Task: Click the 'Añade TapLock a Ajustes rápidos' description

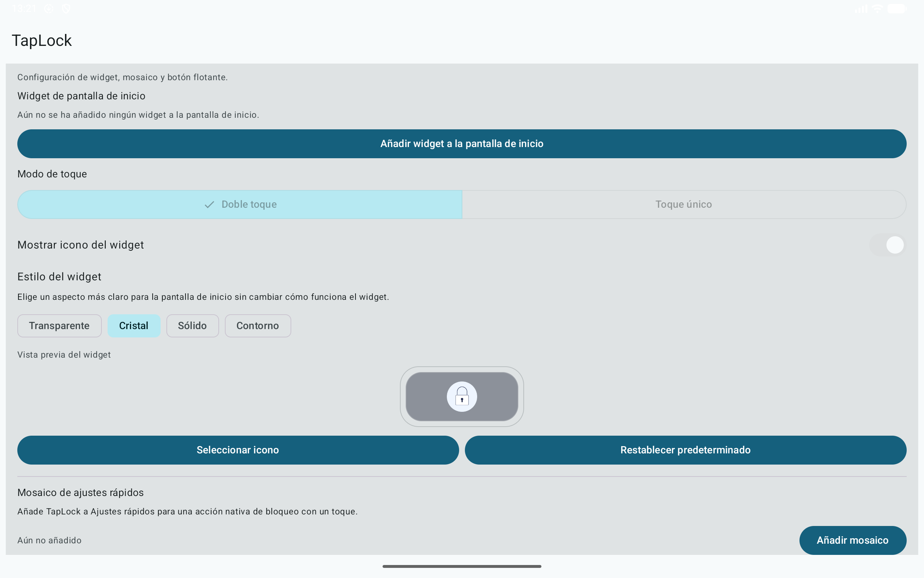Action: tap(187, 512)
